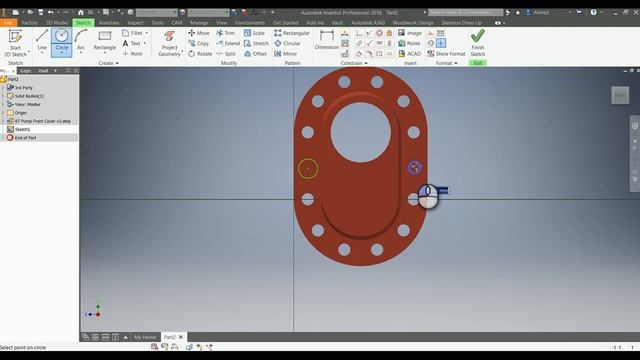Activate the Offset tool
640x360 pixels.
coord(256,53)
